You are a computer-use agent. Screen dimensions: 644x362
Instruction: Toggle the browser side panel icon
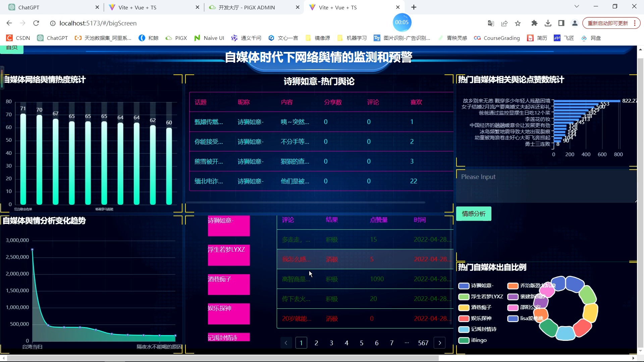561,23
